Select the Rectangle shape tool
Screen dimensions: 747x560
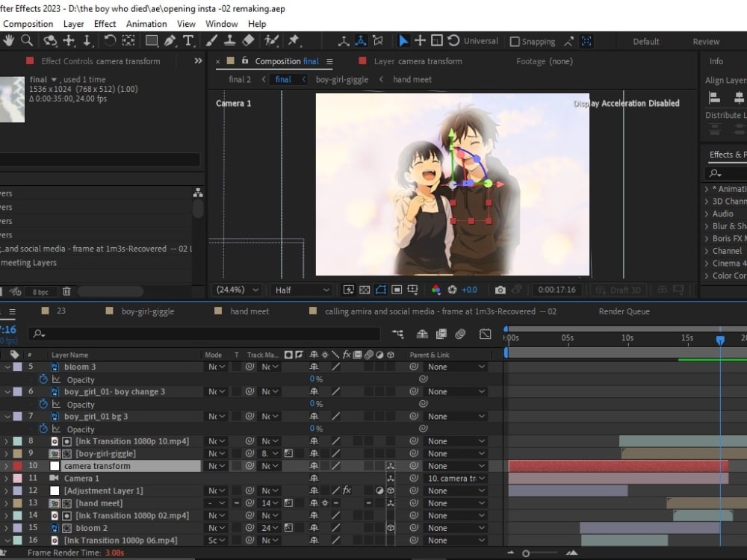(152, 41)
